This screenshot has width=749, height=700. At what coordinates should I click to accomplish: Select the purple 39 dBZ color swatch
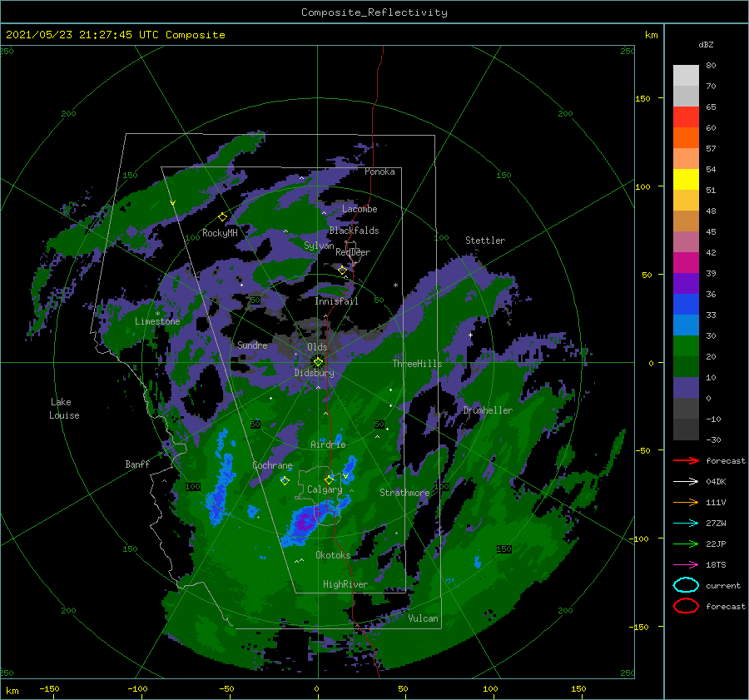pos(686,283)
